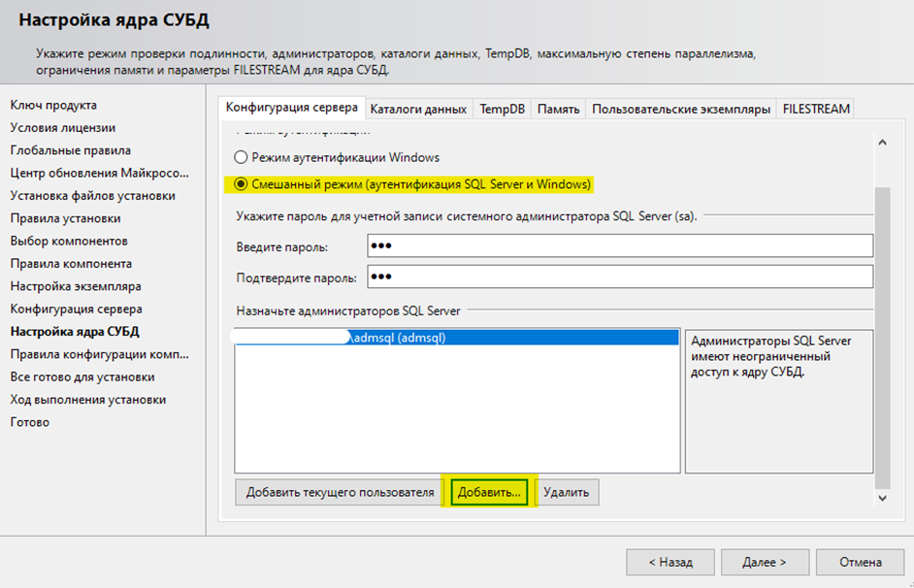Proceed with the Далее button
This screenshot has height=588, width=914.
click(x=764, y=562)
